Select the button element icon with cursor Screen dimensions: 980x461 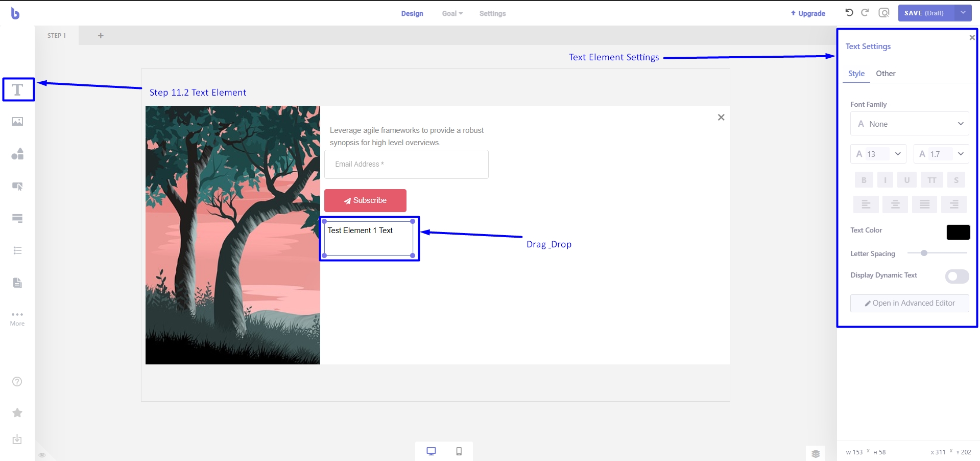coord(17,186)
